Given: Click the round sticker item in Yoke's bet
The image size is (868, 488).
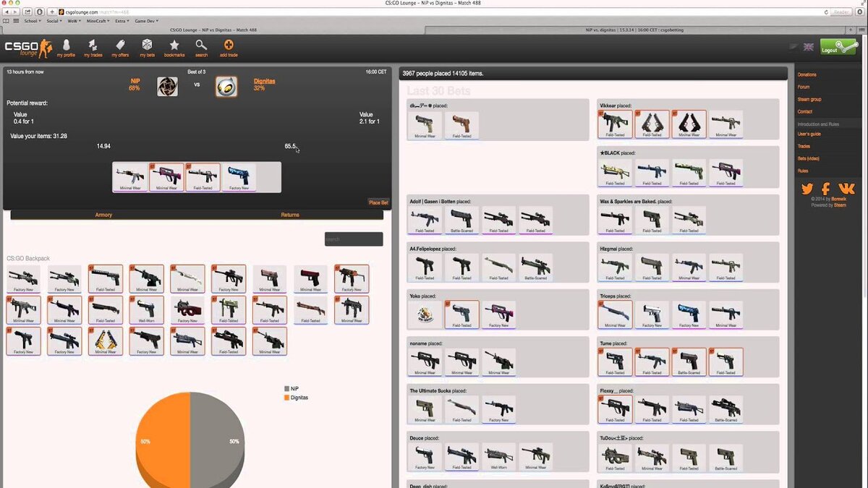Looking at the screenshot, I should pos(425,314).
